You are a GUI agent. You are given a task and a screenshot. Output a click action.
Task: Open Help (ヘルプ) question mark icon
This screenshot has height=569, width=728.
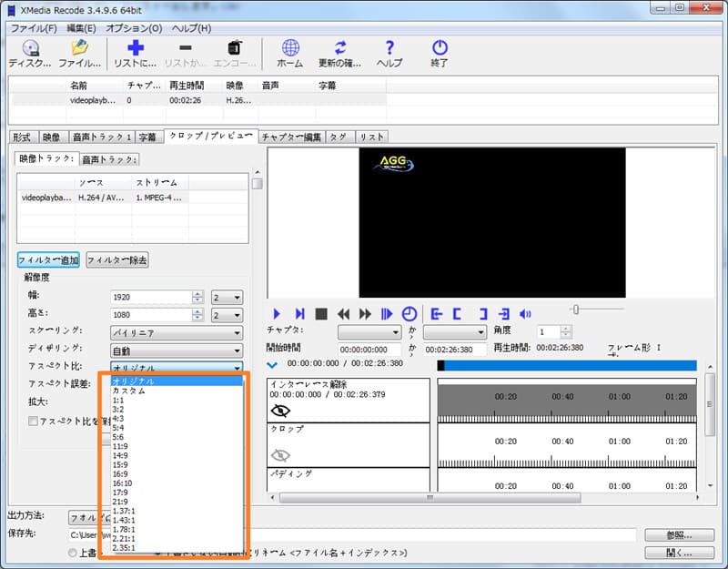tap(389, 49)
